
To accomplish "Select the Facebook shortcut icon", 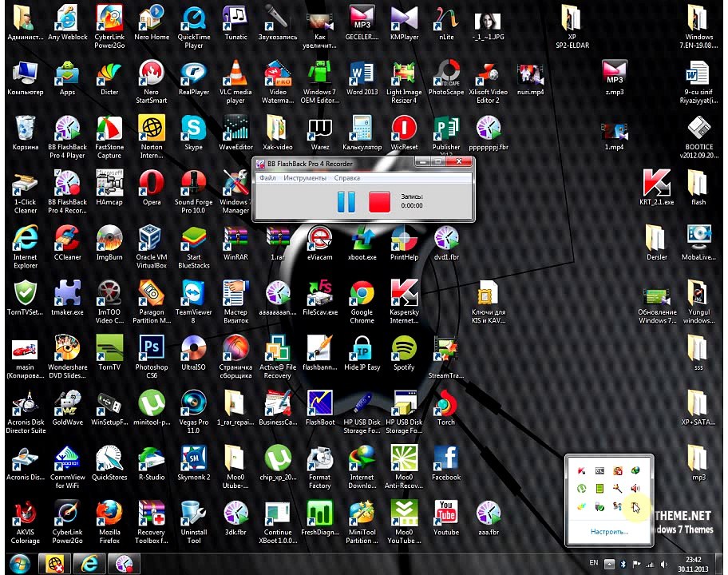I will pyautogui.click(x=445, y=463).
